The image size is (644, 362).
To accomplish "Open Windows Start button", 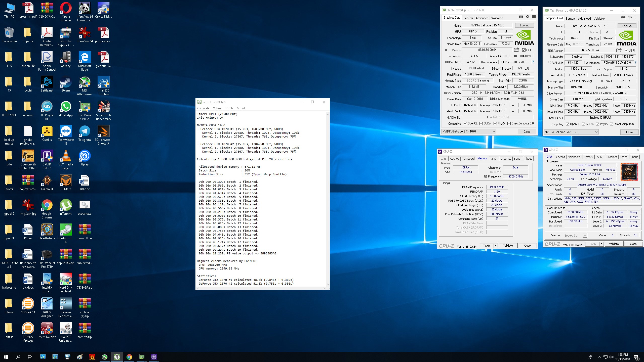I will point(6,357).
